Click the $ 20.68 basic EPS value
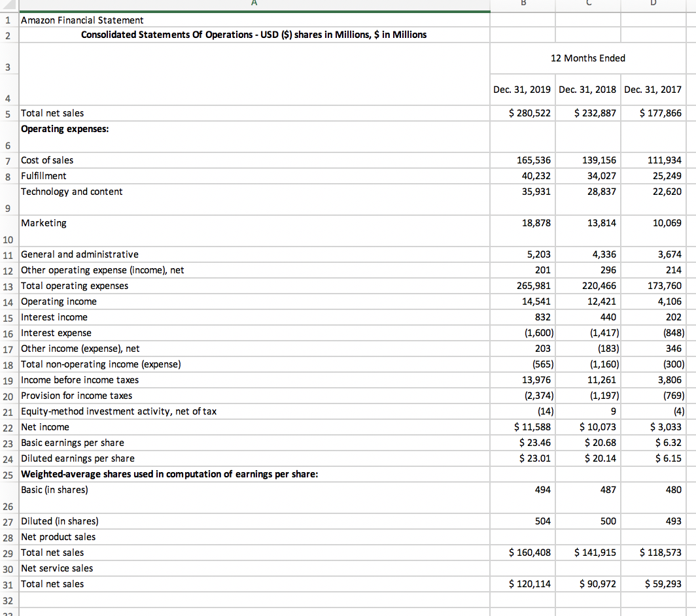The height and width of the screenshot is (616, 696). [x=600, y=443]
